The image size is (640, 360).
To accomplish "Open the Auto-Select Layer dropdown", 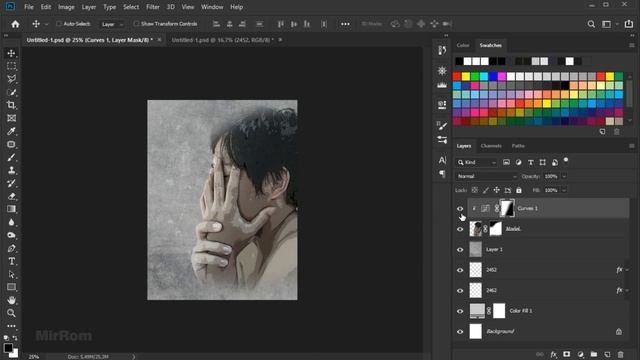I will point(112,24).
